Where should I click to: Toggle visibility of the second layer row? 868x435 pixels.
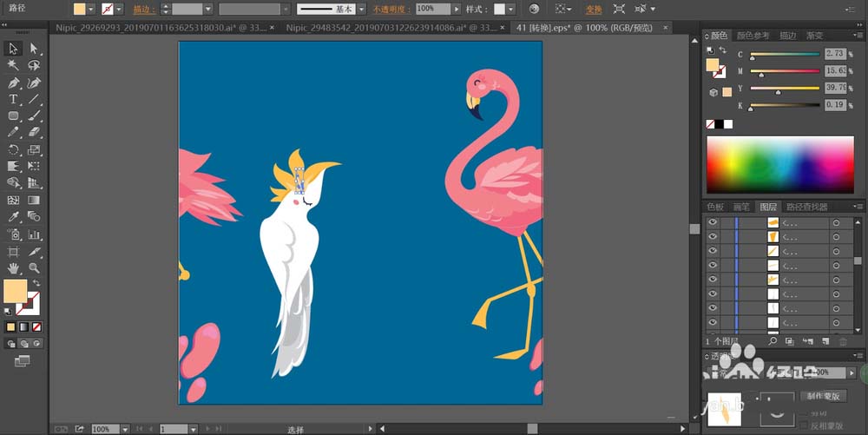click(713, 236)
